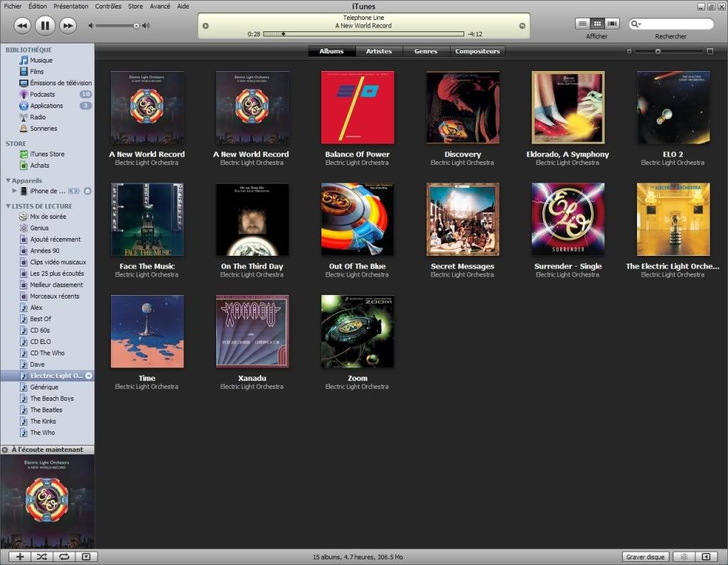Switch to the Artistes tab
The height and width of the screenshot is (565, 728).
(378, 51)
